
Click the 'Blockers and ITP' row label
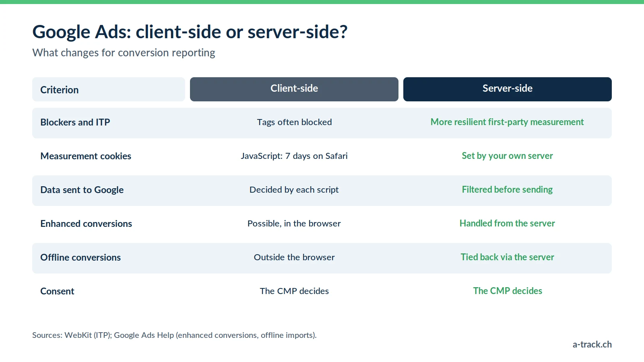(75, 122)
